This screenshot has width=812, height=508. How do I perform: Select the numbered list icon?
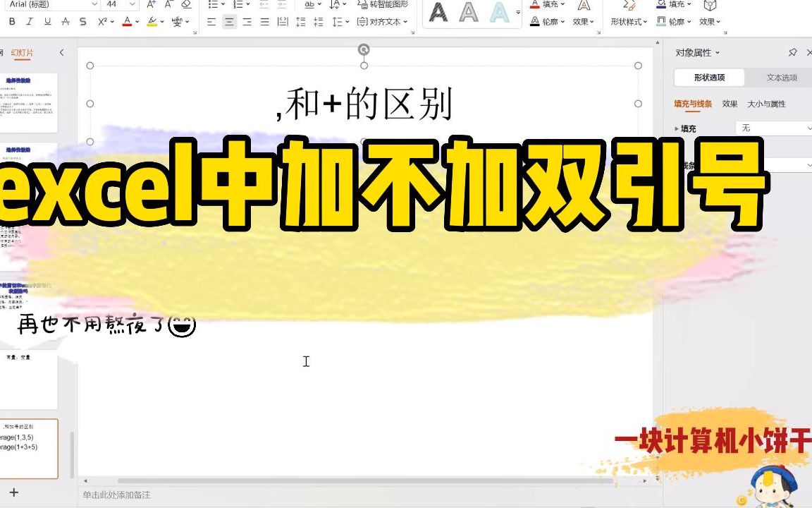(x=238, y=6)
